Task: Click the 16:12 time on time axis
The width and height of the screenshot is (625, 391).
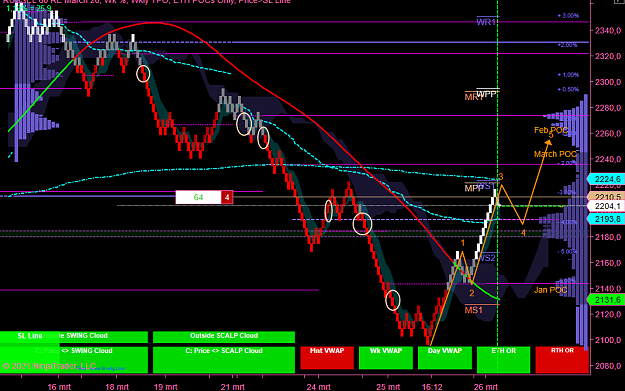Action: pos(432,387)
